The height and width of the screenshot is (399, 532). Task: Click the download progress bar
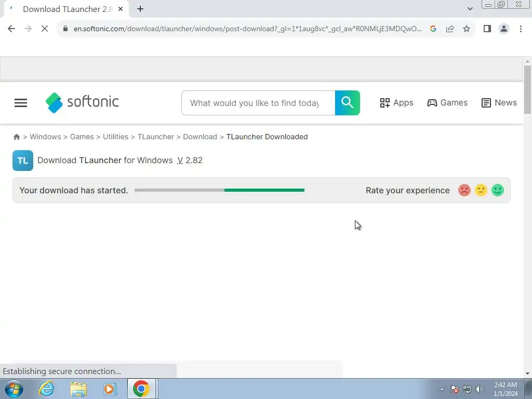(x=219, y=190)
